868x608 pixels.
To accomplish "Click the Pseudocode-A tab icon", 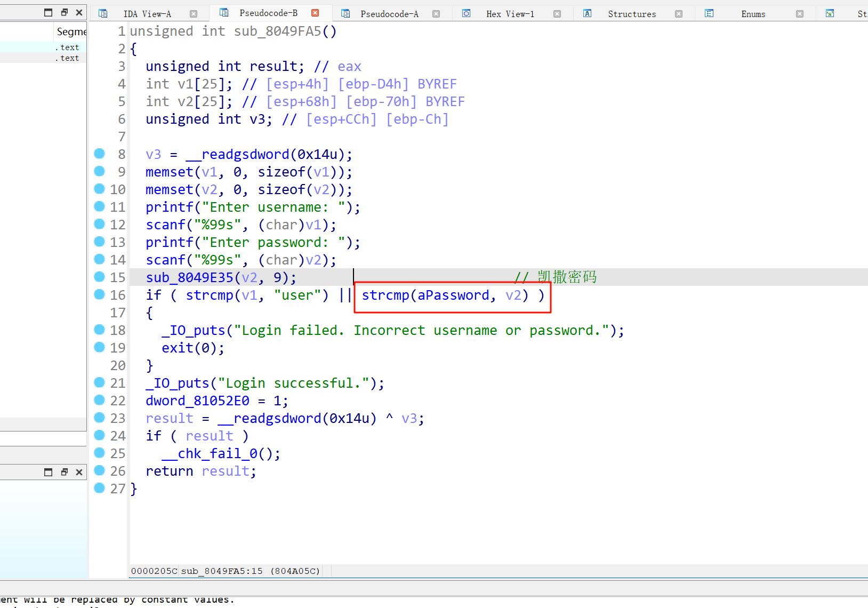I will point(345,14).
